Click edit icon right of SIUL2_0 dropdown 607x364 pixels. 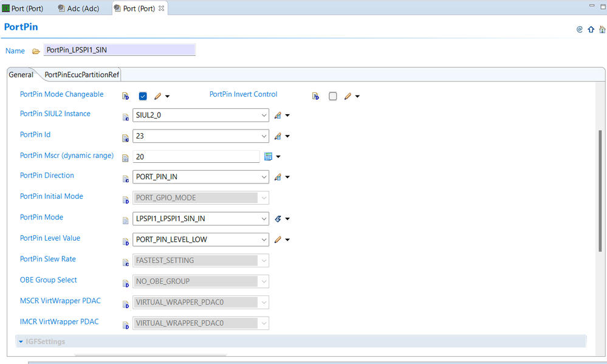(278, 115)
